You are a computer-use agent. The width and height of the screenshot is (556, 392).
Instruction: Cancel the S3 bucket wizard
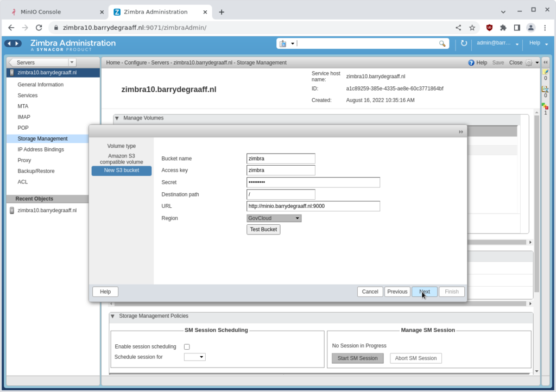pos(370,292)
